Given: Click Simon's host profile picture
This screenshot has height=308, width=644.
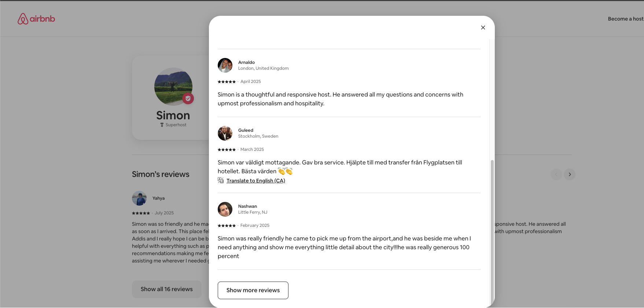Looking at the screenshot, I should 173,86.
